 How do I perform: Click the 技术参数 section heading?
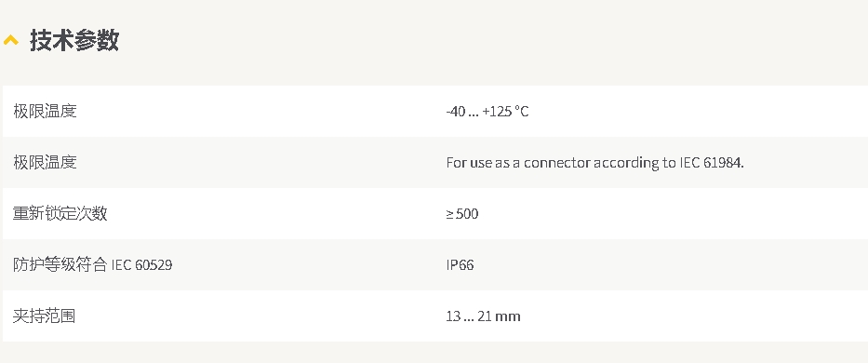coord(74,40)
